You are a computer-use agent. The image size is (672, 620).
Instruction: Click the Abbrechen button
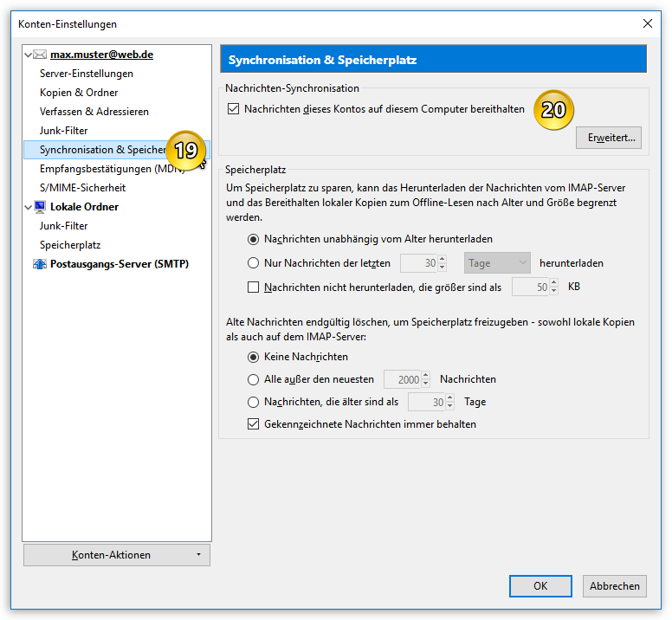(x=615, y=586)
